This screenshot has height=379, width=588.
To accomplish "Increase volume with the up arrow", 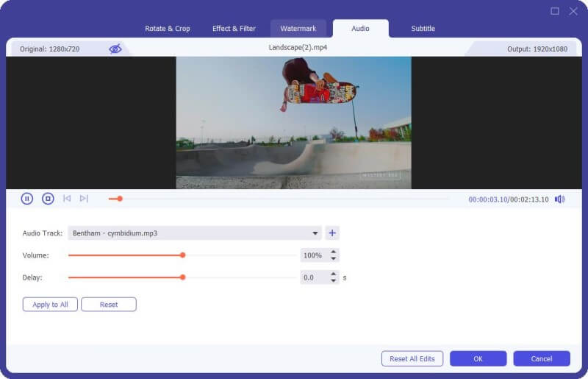I will click(x=334, y=252).
